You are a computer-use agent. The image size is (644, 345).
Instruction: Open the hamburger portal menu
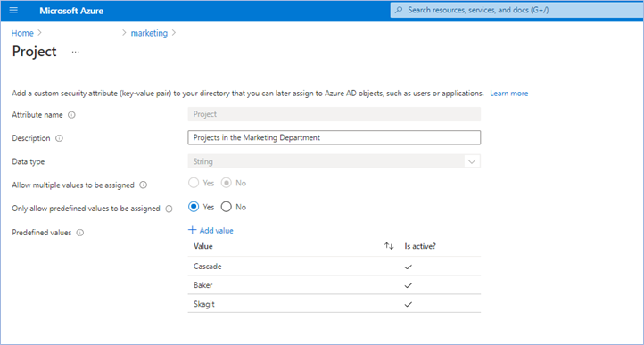13,11
